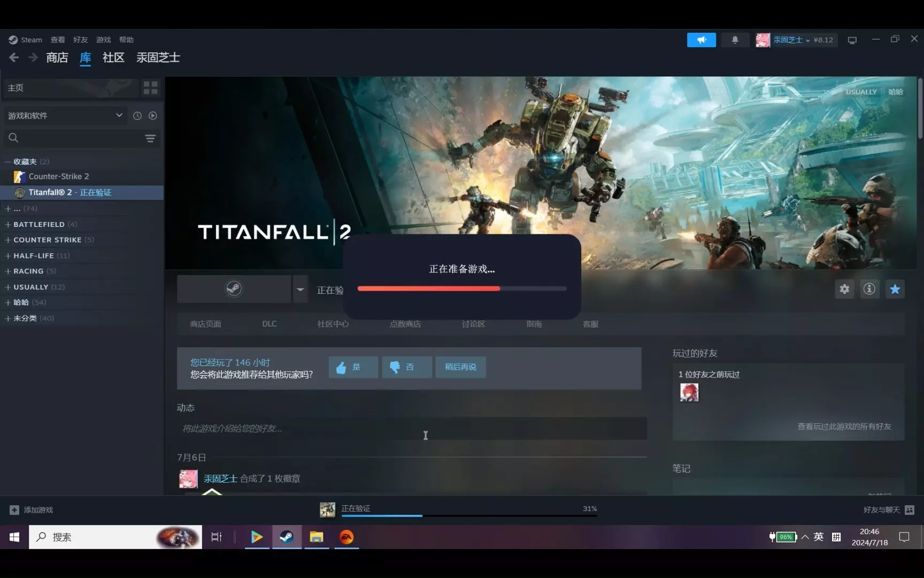Go back with the left arrow

coord(14,57)
